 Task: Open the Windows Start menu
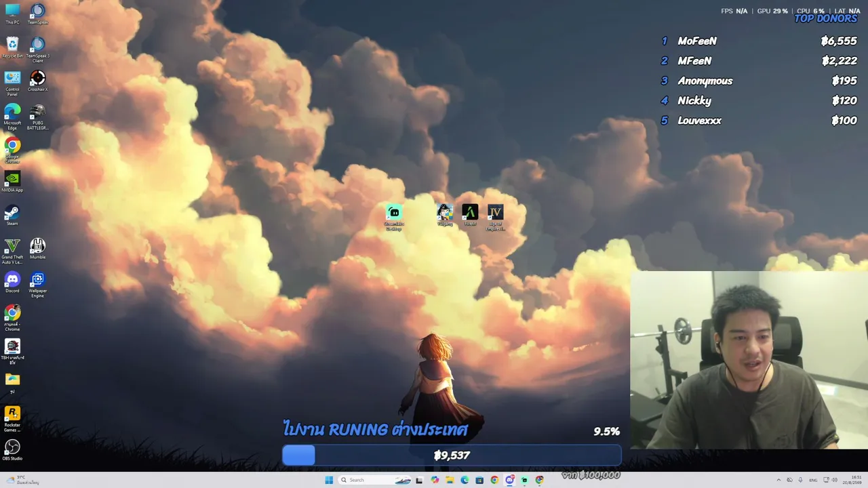pyautogui.click(x=329, y=480)
